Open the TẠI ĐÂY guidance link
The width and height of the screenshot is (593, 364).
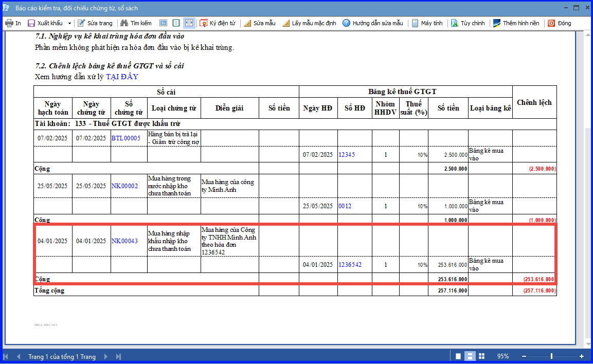(x=122, y=77)
